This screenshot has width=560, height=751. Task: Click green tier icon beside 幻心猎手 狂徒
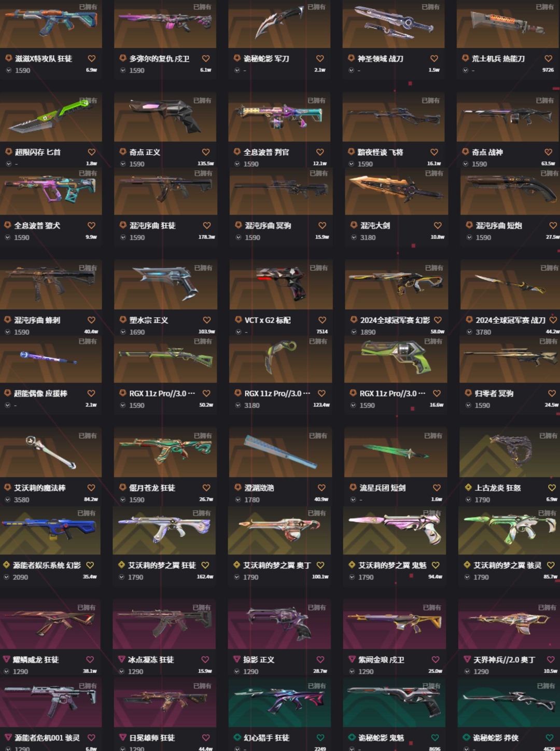tap(237, 738)
